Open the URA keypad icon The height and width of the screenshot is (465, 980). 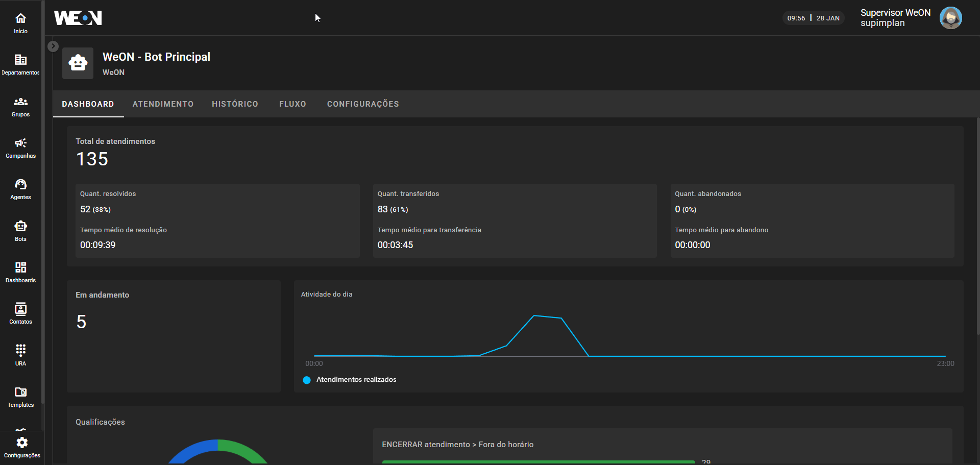[x=20, y=355]
